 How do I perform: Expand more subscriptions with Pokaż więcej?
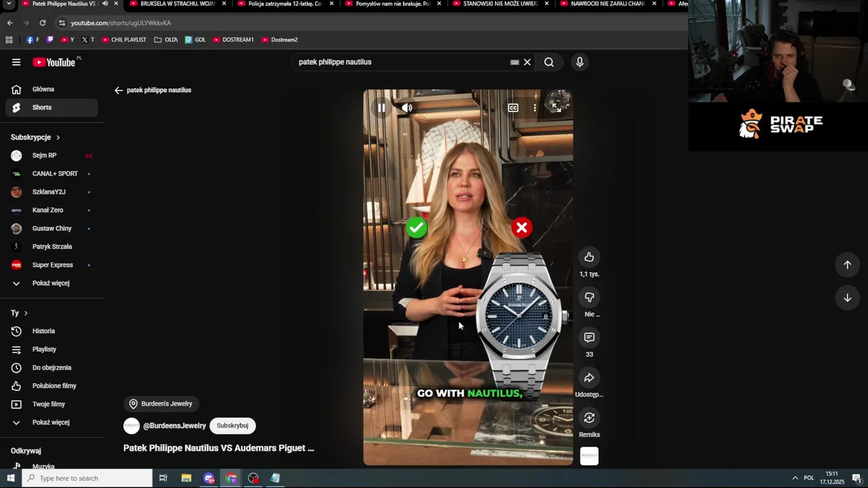pyautogui.click(x=52, y=283)
